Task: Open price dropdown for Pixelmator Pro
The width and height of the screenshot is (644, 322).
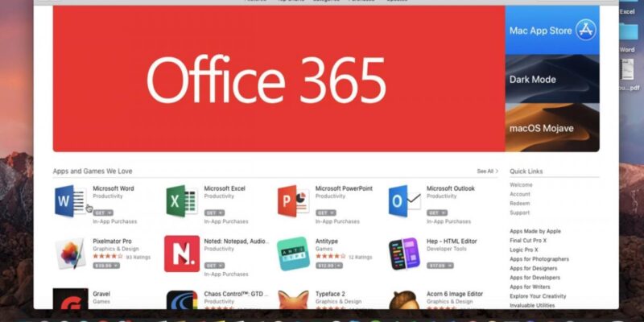Action: [106, 266]
